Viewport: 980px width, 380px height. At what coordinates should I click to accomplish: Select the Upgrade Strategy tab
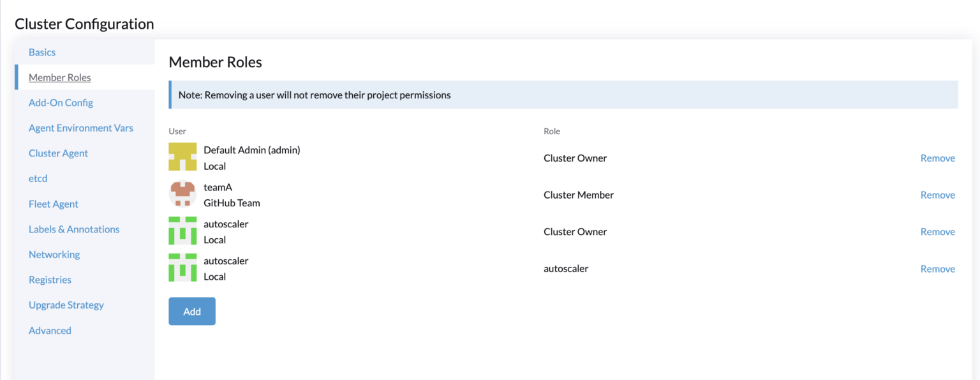coord(66,305)
